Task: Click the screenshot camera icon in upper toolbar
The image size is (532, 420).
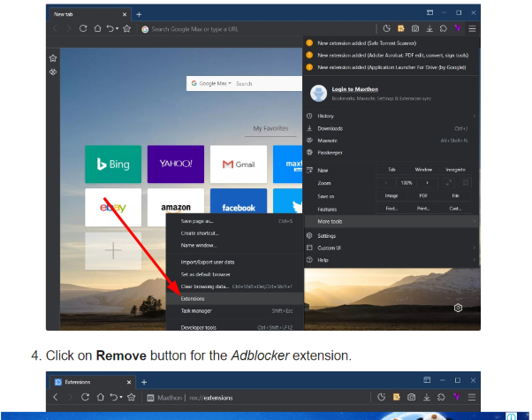Action: tap(414, 29)
